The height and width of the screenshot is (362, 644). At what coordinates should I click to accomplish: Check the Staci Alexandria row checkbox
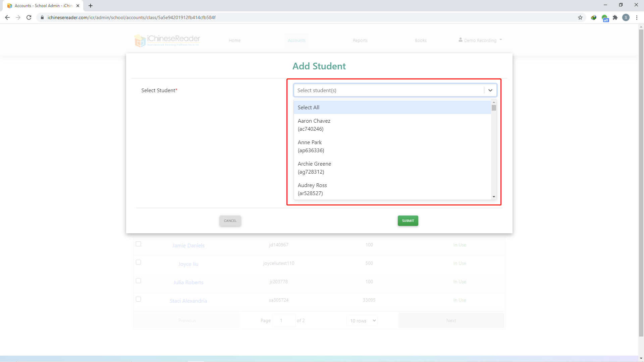click(x=138, y=299)
